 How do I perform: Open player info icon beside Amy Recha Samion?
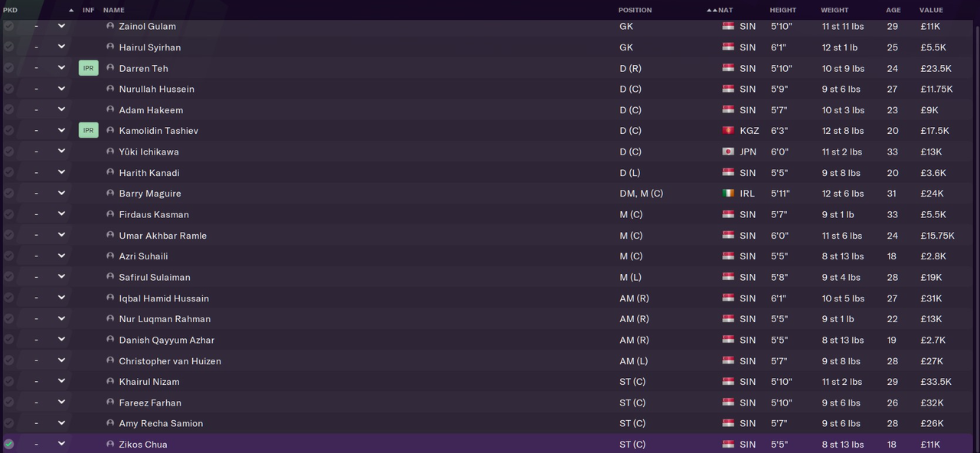[x=110, y=423]
